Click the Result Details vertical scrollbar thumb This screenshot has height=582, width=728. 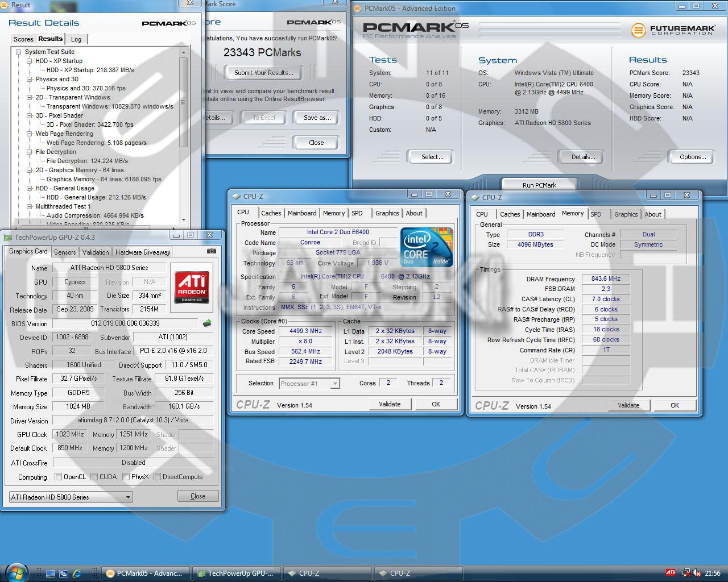point(183,102)
